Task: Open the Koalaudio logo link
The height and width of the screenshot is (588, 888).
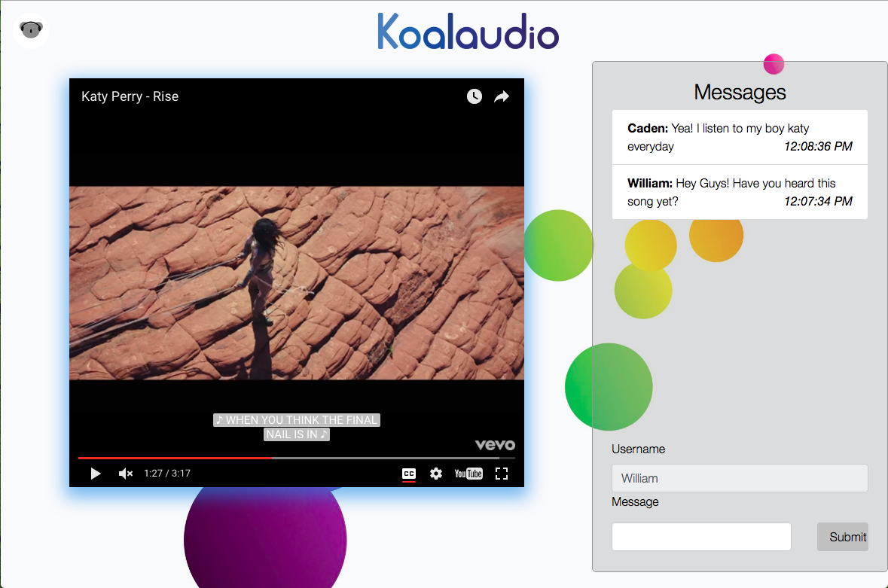Action: pos(468,31)
